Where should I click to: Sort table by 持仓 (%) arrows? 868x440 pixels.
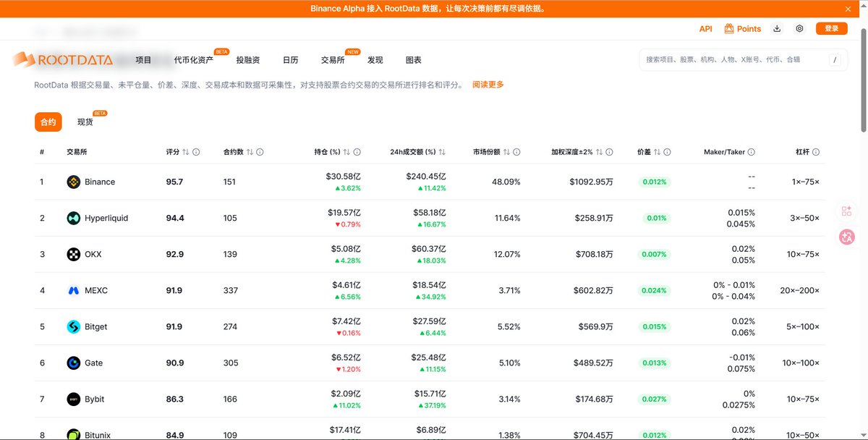346,152
